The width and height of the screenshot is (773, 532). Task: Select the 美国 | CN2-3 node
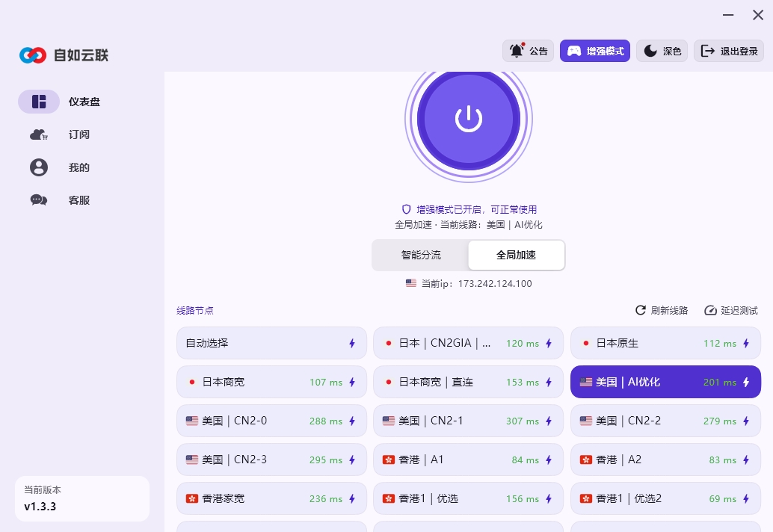[x=271, y=460]
